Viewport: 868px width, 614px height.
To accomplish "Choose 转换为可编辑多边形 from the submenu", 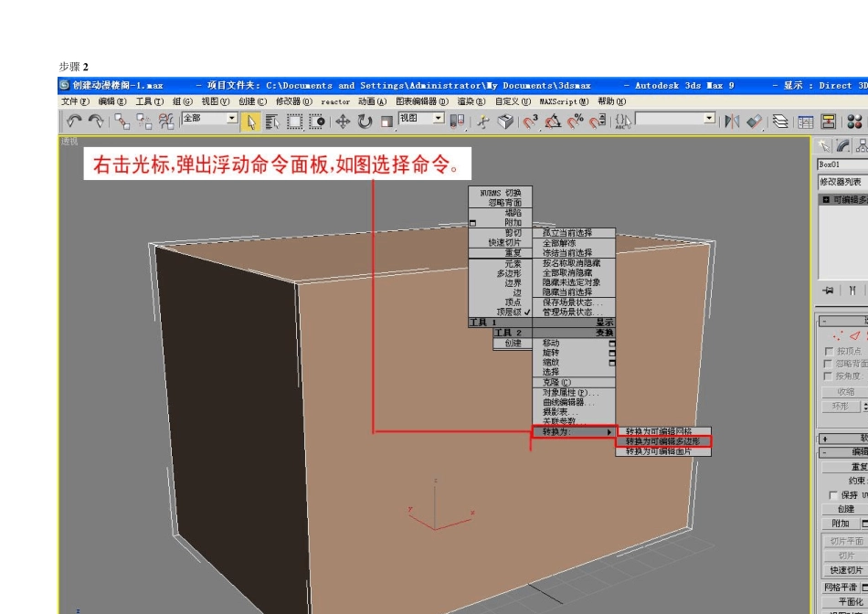I will (x=663, y=441).
